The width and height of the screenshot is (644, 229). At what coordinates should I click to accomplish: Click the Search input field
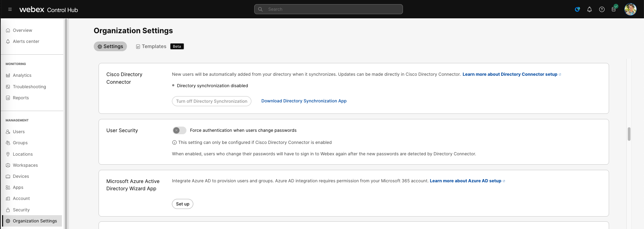[x=328, y=9]
